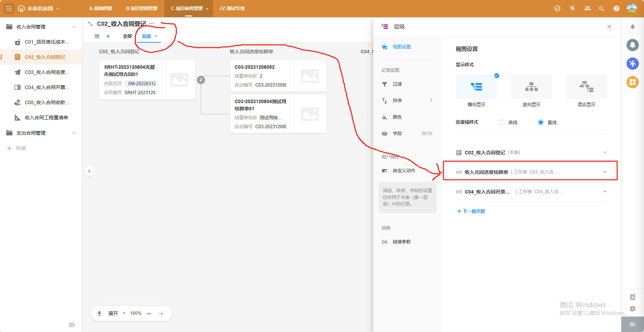Expand the C02_收入合同登记 base table section
Image resolution: width=644 pixels, height=332 pixels.
tap(605, 153)
